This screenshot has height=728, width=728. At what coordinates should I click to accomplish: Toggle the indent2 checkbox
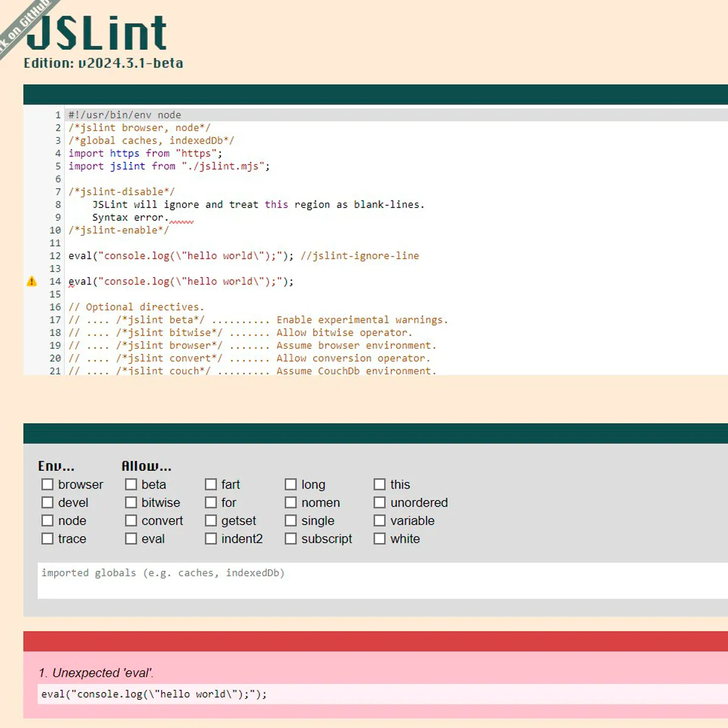click(211, 539)
